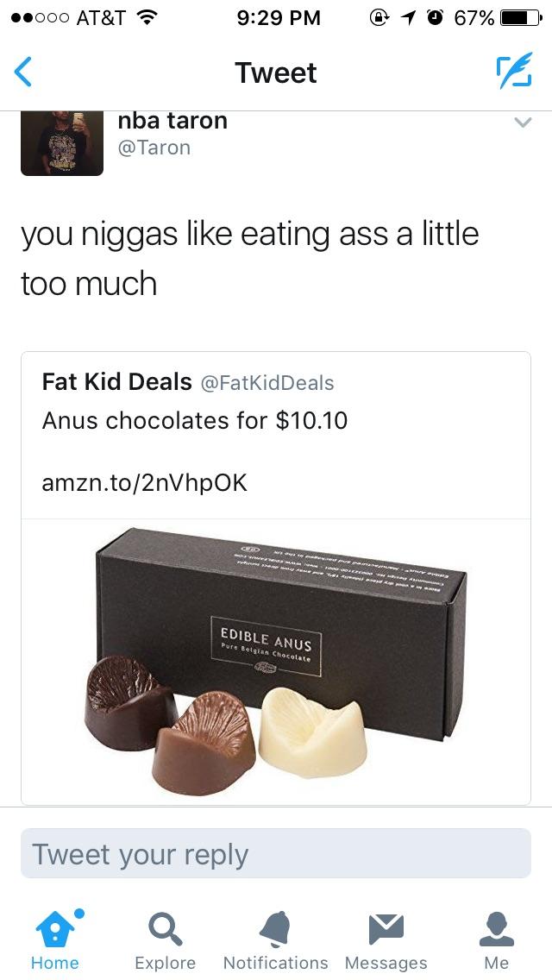Tap the @FatKidDeals handle
Viewport: 552px width, 980px height.
coord(267,382)
